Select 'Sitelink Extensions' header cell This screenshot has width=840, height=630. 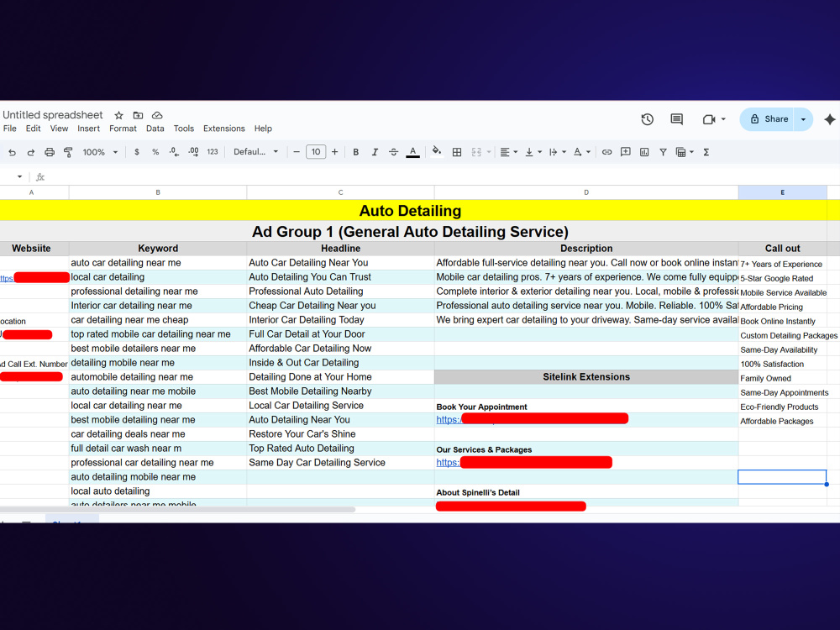tap(586, 377)
